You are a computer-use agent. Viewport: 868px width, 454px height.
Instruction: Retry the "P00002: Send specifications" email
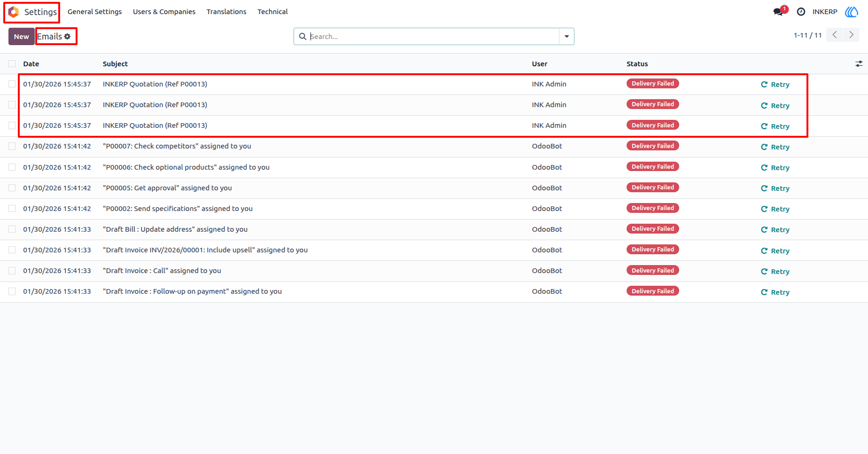tap(775, 209)
